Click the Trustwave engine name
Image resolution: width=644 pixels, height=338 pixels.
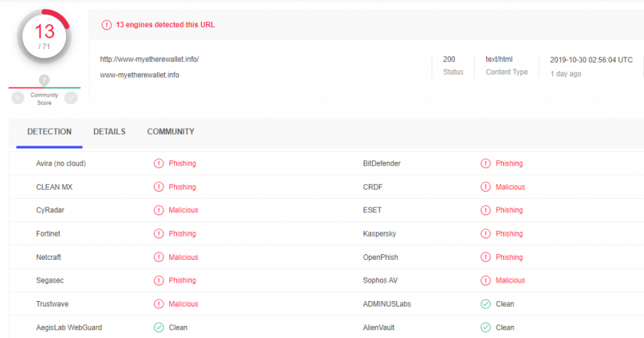(x=52, y=304)
